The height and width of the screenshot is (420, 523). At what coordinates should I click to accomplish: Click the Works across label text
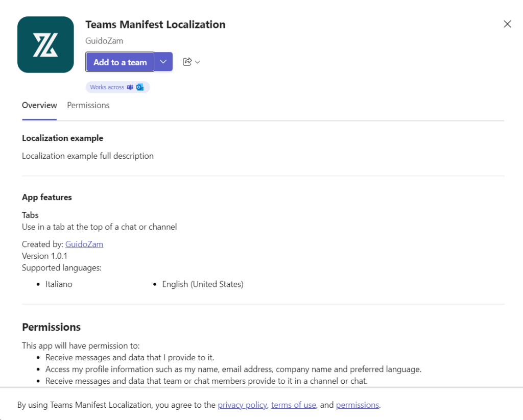coord(107,87)
